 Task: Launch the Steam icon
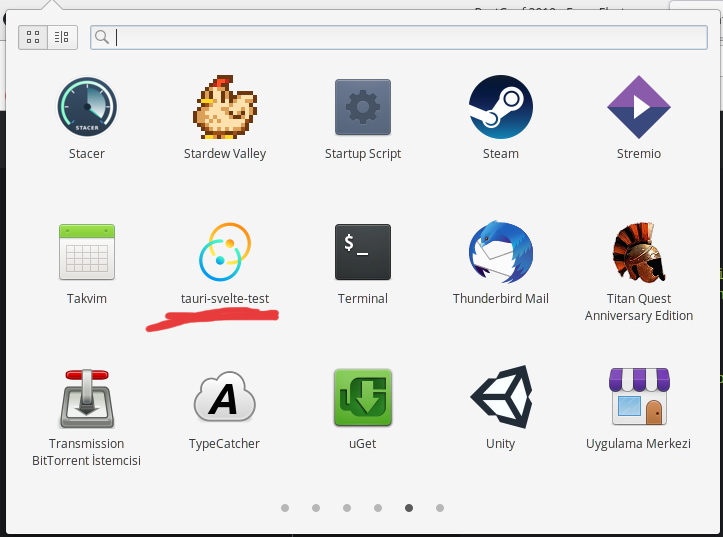(501, 107)
